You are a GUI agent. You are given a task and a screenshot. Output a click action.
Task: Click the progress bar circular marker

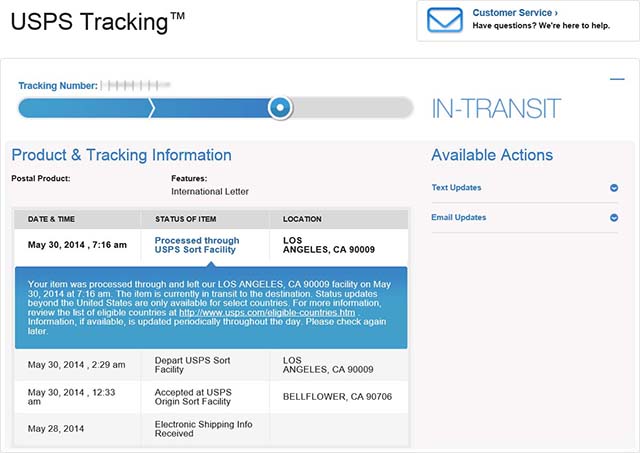click(280, 108)
